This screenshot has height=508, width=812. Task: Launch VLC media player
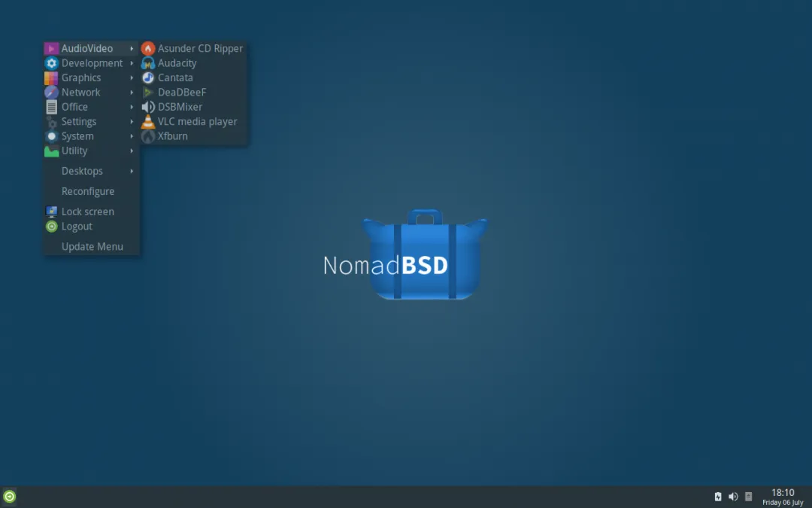[194, 122]
